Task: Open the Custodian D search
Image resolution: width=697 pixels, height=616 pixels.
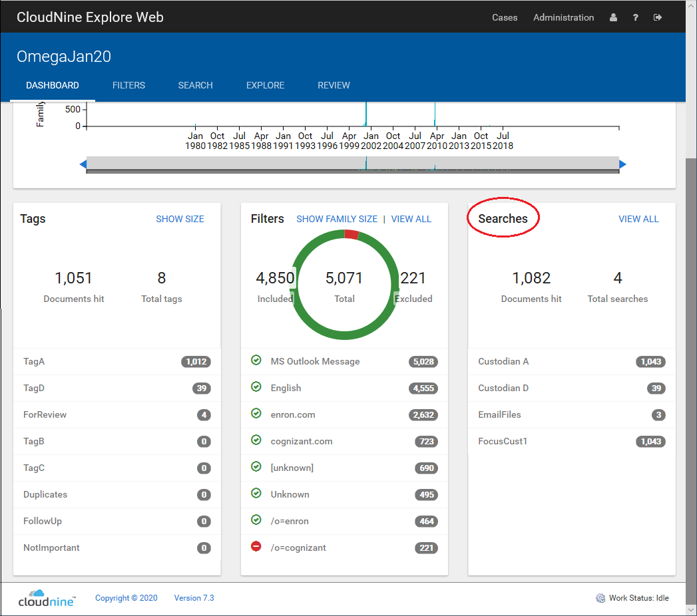Action: [x=572, y=388]
